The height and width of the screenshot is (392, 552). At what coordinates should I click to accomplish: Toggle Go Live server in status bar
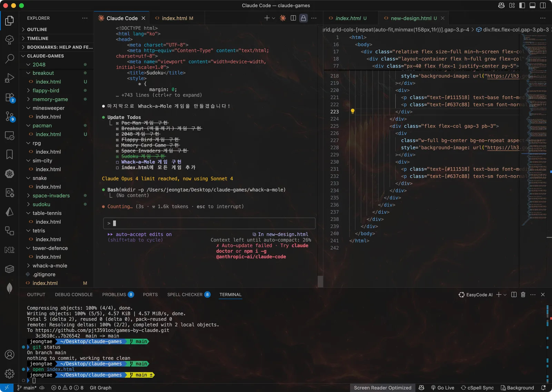443,388
